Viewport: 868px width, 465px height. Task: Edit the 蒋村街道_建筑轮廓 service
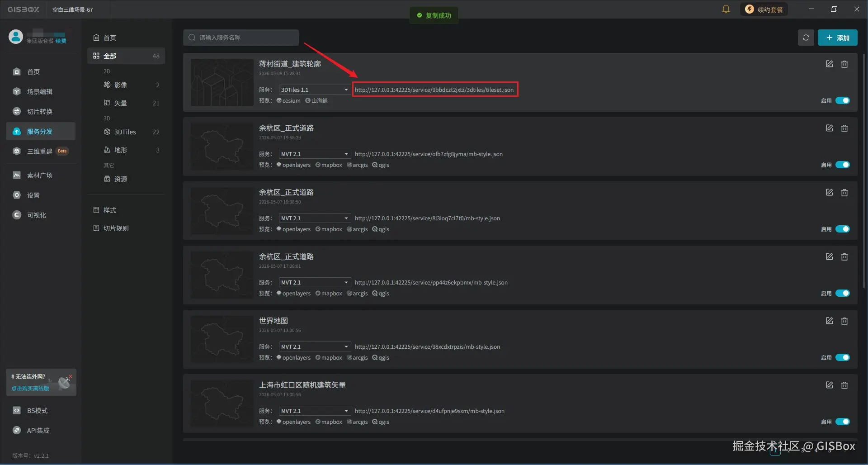tap(829, 64)
